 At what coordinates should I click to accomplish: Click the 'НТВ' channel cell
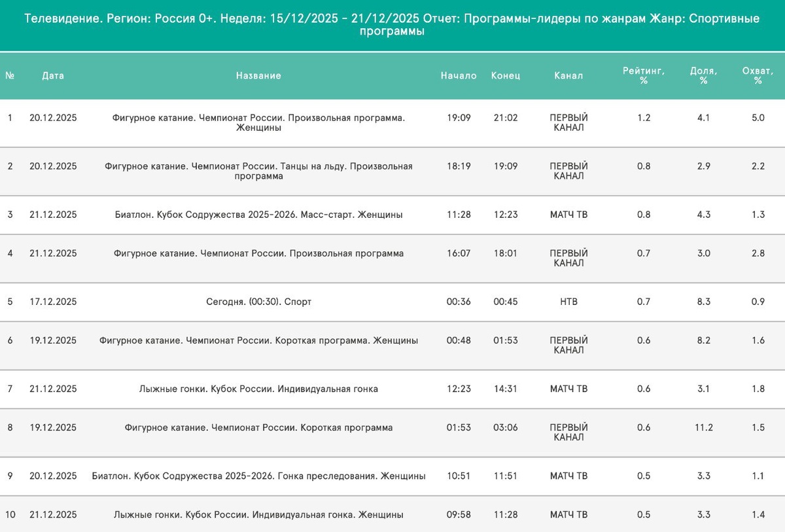coord(568,302)
